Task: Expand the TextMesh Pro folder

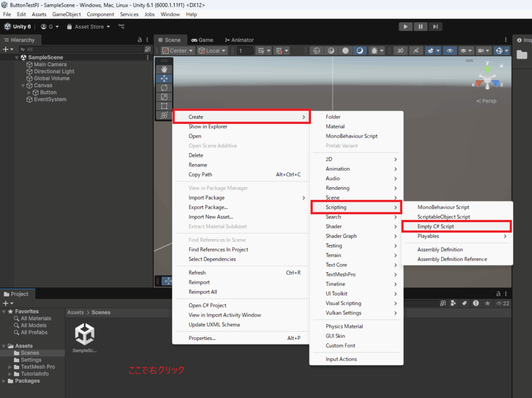Action: click(x=10, y=367)
